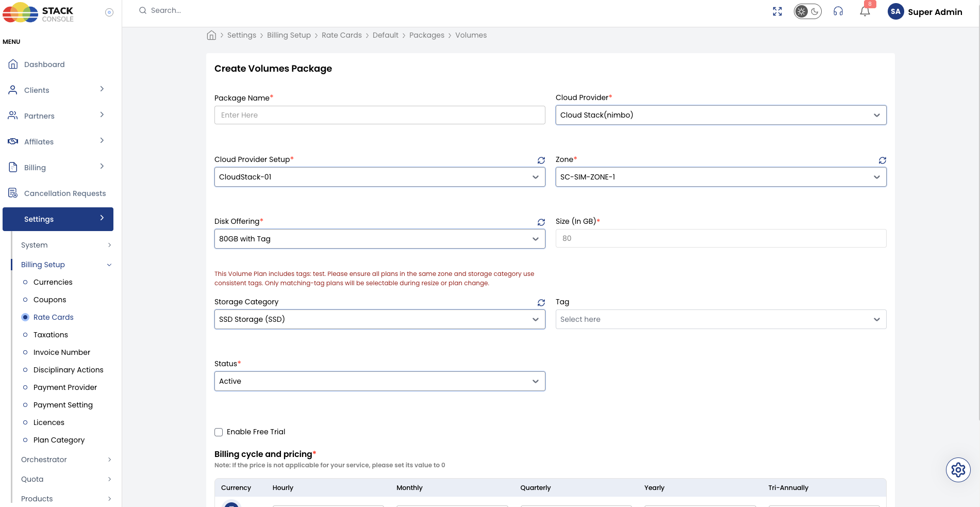This screenshot has width=980, height=507.
Task: Expand Clients menu chevron
Action: (x=102, y=89)
